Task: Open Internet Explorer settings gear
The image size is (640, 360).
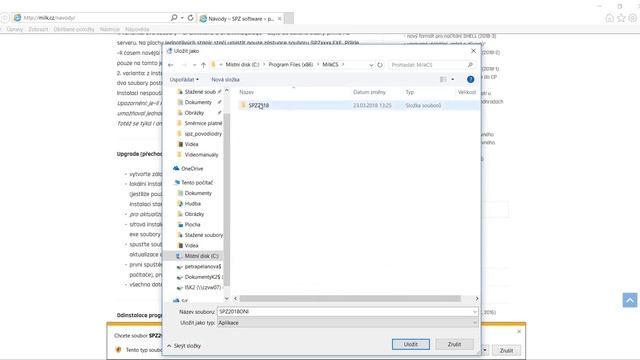Action: [633, 18]
